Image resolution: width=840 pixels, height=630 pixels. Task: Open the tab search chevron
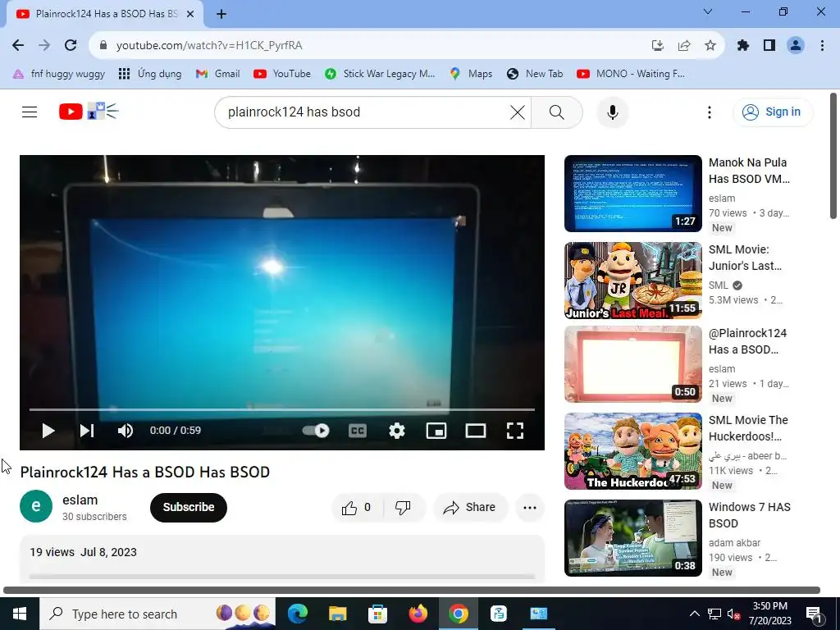click(x=708, y=11)
